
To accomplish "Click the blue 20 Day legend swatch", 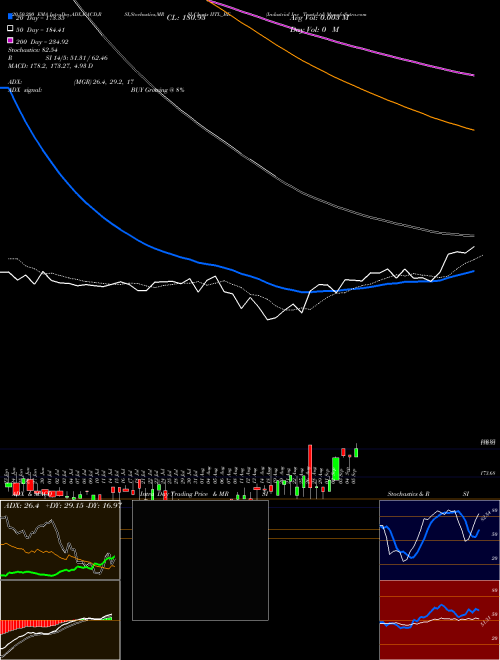I will coord(10,17).
